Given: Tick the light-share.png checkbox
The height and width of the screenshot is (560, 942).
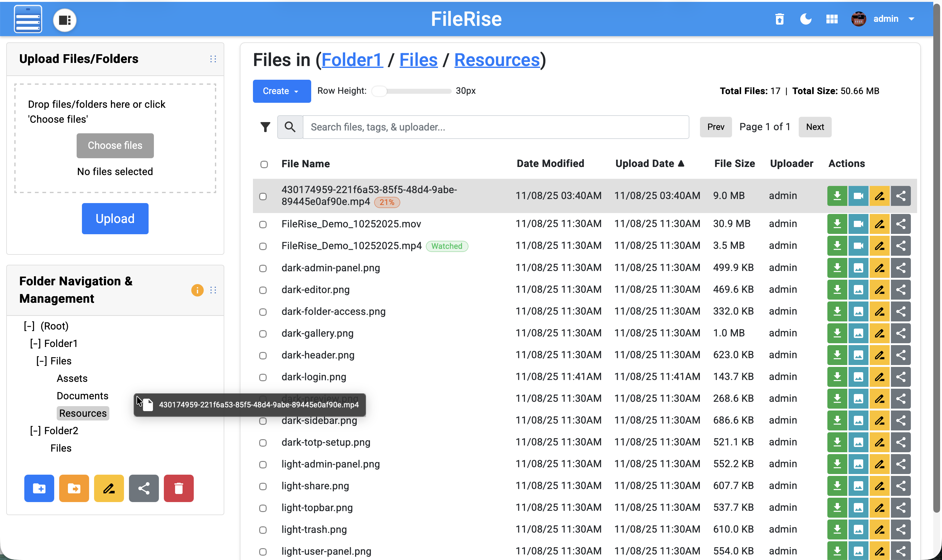Looking at the screenshot, I should [263, 486].
